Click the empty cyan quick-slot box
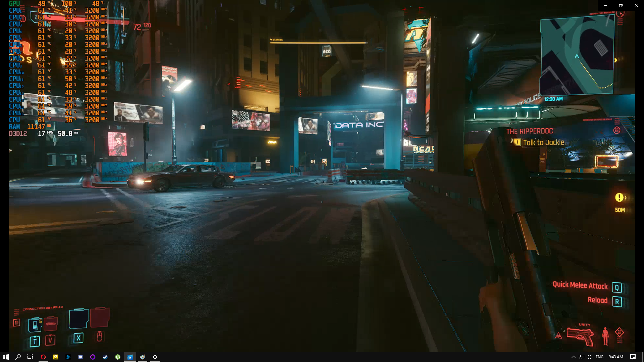This screenshot has width=644, height=362. (x=79, y=318)
